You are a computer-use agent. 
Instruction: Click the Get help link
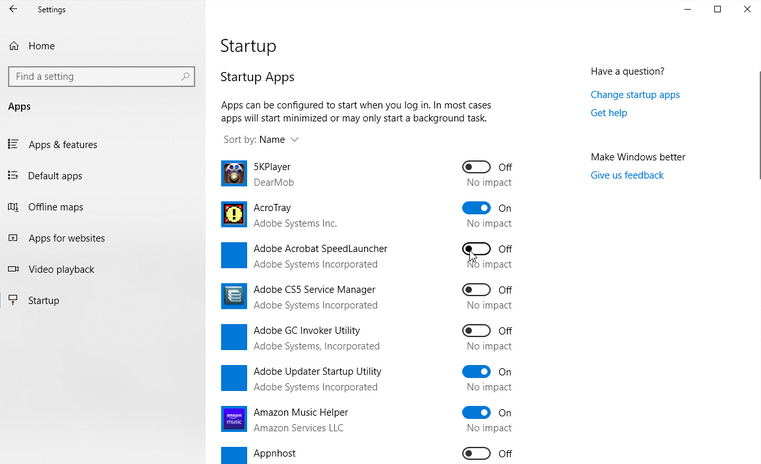pos(609,113)
